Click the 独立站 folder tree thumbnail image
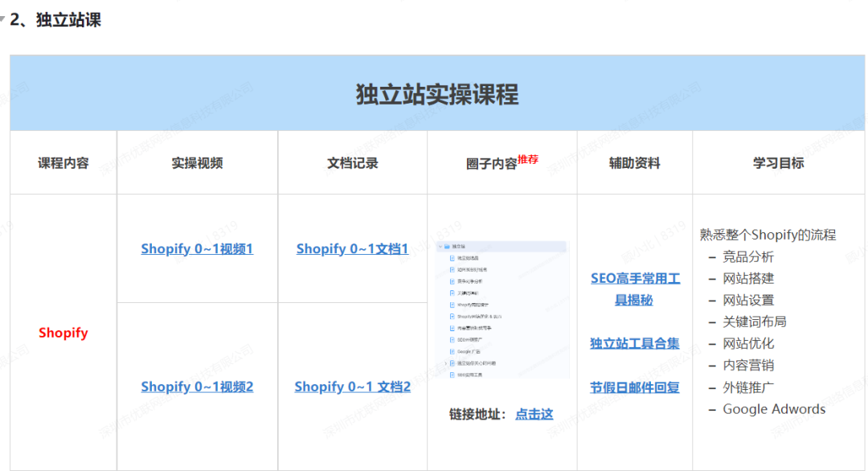The height and width of the screenshot is (471, 868). click(x=502, y=309)
